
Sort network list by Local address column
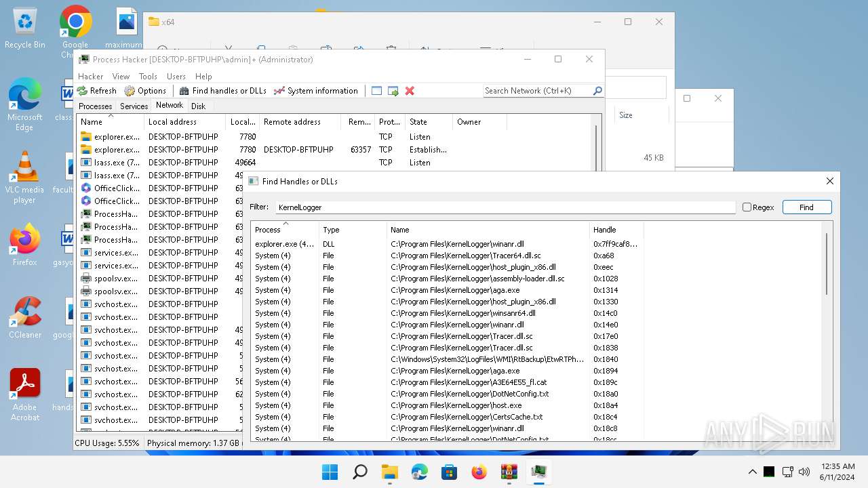[185, 122]
